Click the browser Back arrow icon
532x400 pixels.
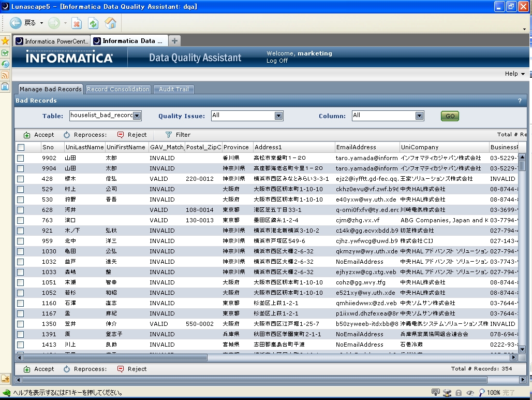(x=16, y=23)
